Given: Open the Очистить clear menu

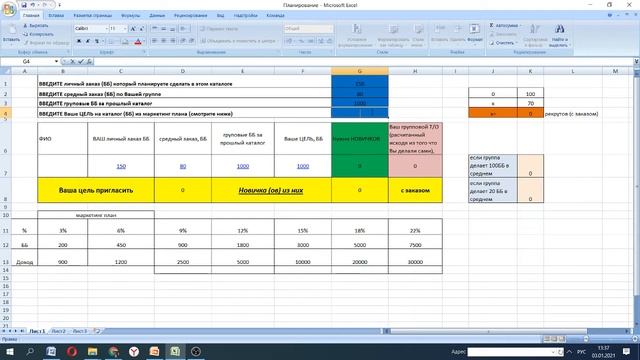Looking at the screenshot, I should (x=503, y=42).
